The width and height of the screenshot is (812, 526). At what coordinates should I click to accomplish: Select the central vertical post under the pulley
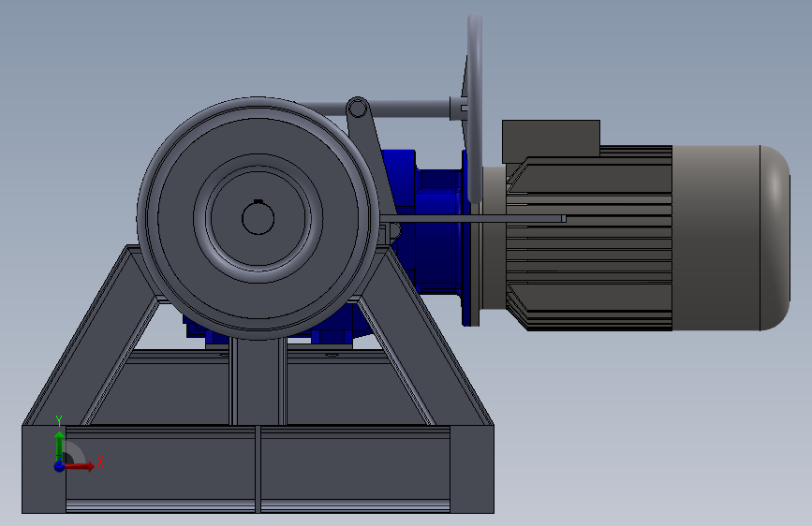(x=258, y=382)
